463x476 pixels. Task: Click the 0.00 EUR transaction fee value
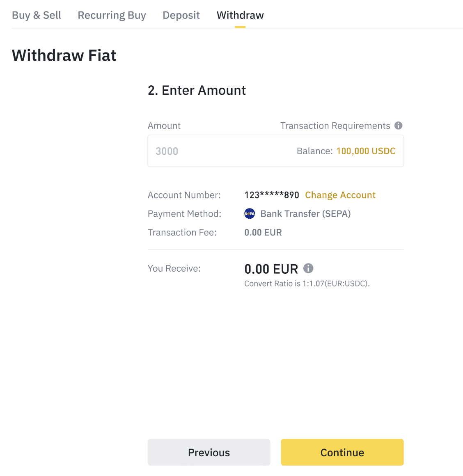(x=263, y=232)
